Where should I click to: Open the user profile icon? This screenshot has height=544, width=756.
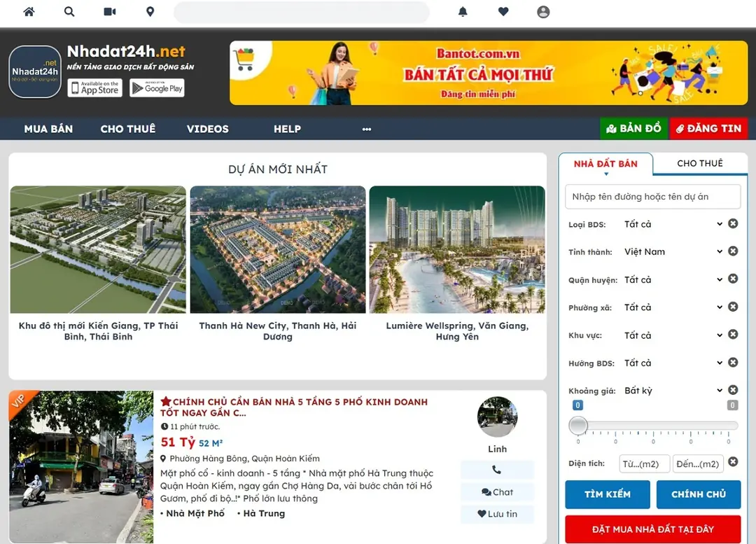(x=543, y=12)
